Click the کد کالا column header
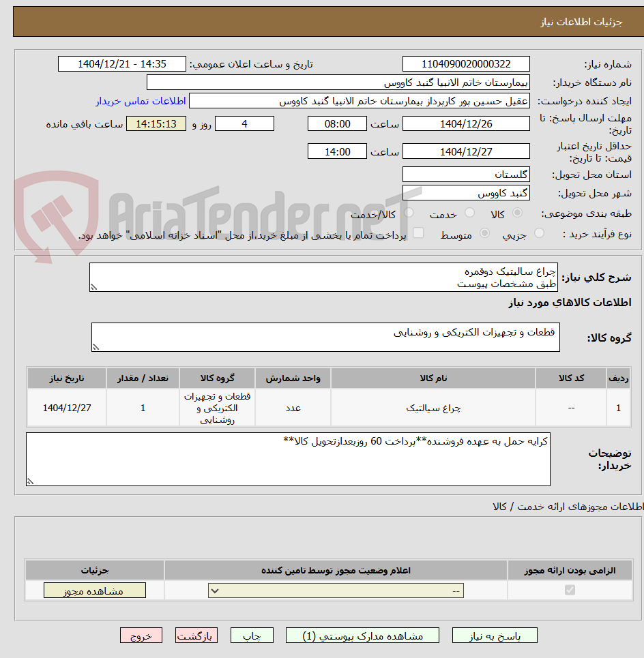The image size is (644, 658). coord(571,378)
